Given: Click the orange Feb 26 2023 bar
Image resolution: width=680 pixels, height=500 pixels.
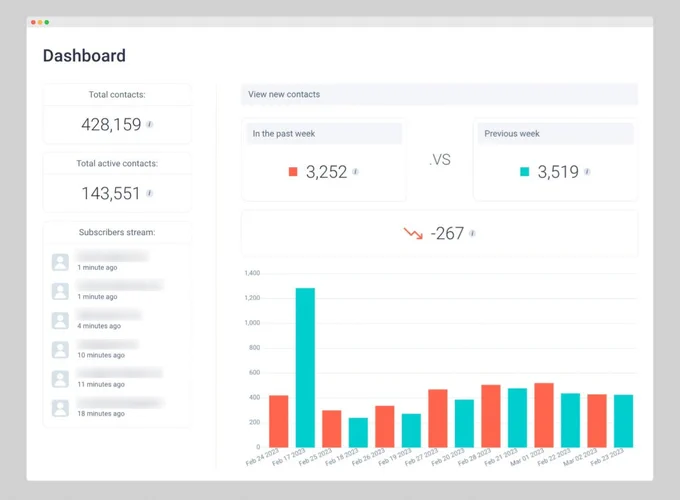Looking at the screenshot, I should pos(385,426).
